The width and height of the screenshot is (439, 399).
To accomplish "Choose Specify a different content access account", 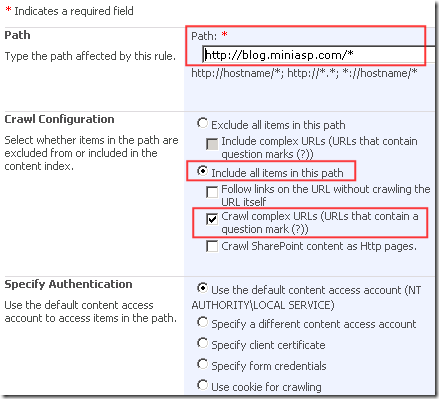I will (x=202, y=322).
